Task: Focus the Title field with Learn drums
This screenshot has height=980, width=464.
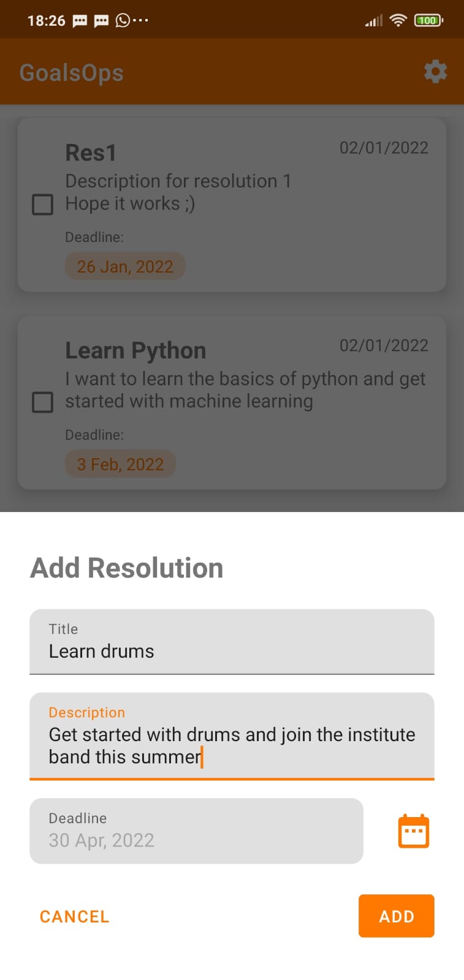Action: (232, 641)
